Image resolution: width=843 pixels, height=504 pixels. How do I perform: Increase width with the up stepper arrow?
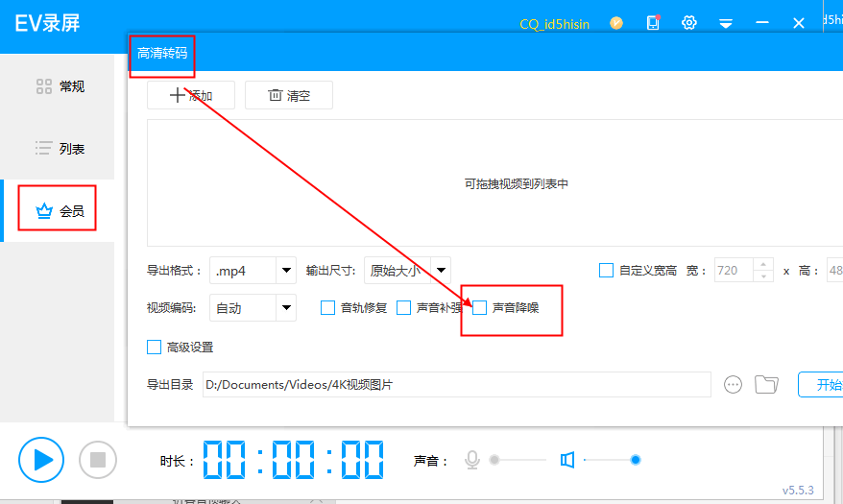coord(763,264)
